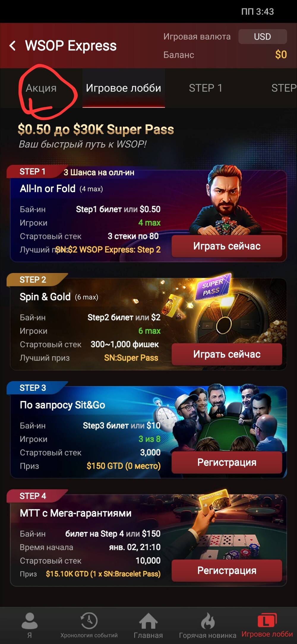Go to Главная home icon
The width and height of the screenshot is (297, 644).
148,621
